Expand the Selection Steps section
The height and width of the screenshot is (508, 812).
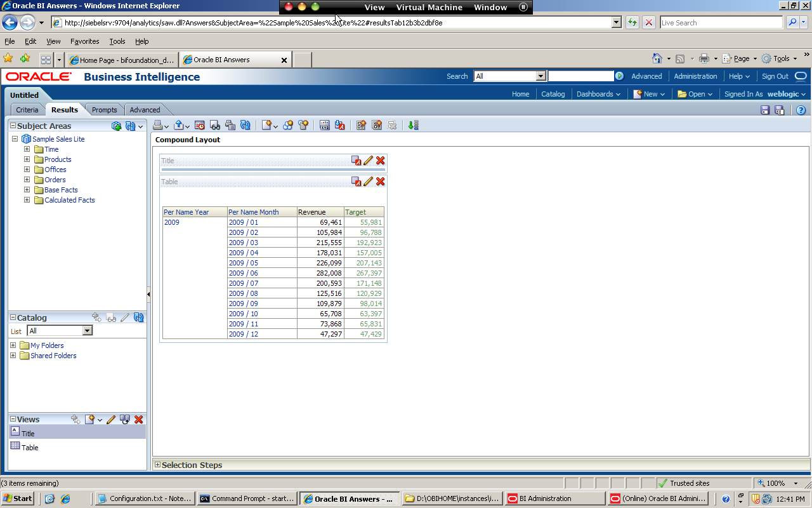[157, 465]
